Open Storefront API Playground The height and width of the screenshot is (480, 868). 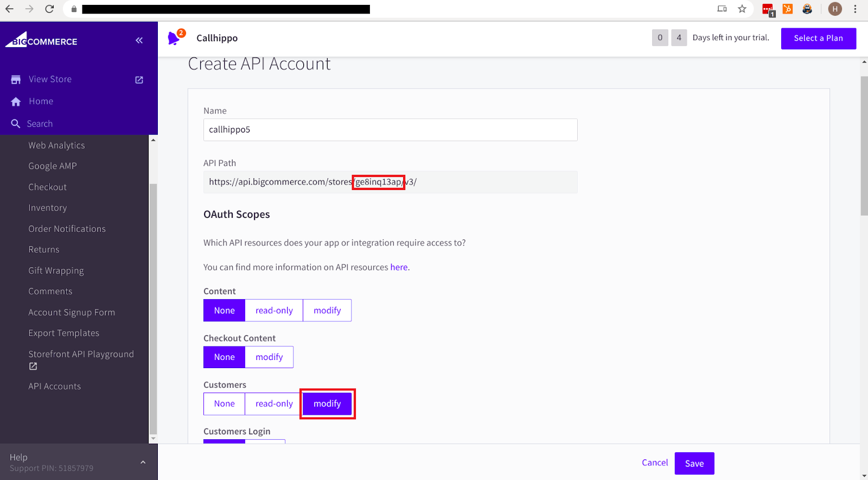[x=81, y=354]
